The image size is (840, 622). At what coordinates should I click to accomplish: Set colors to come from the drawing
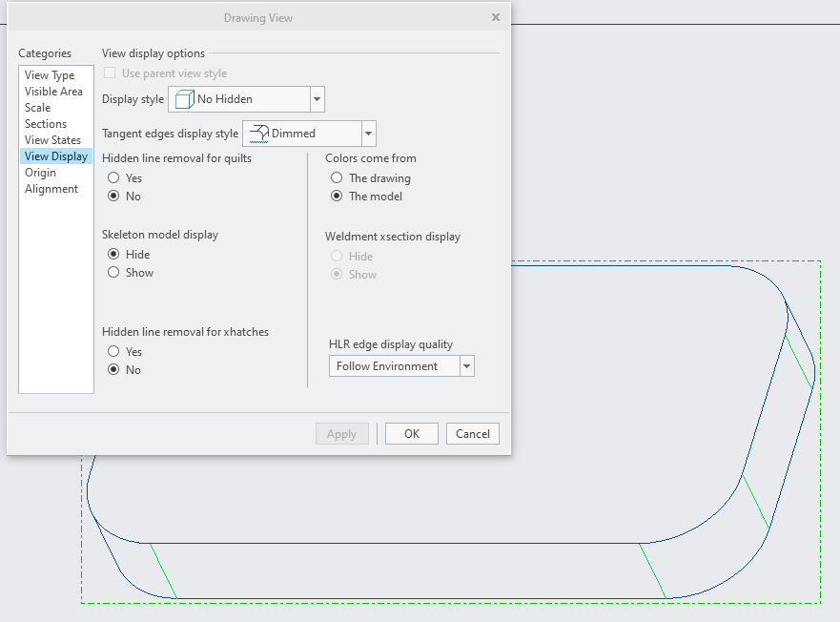pos(337,178)
